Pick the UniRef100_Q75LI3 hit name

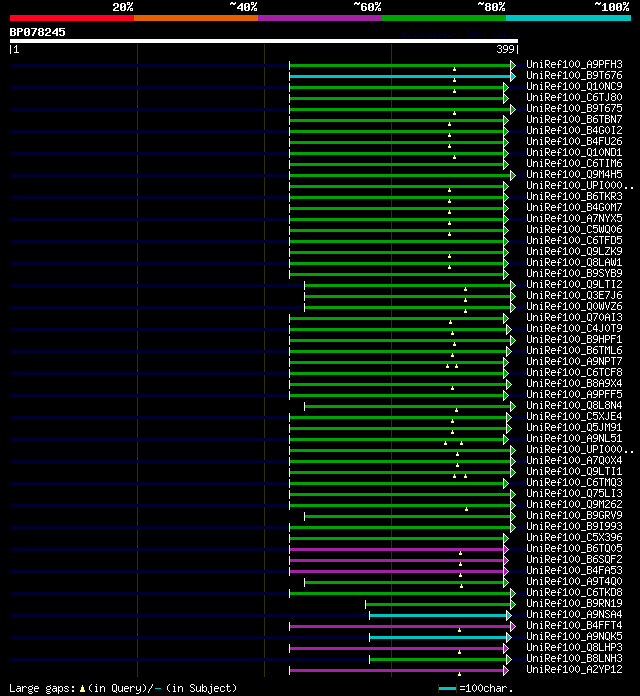click(574, 493)
